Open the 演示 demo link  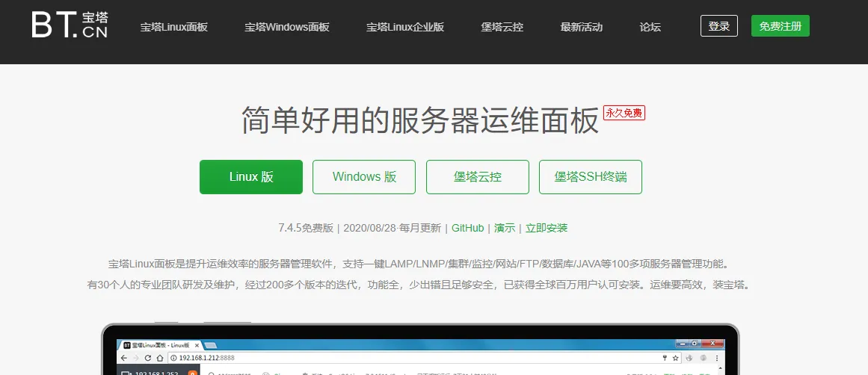coord(505,228)
